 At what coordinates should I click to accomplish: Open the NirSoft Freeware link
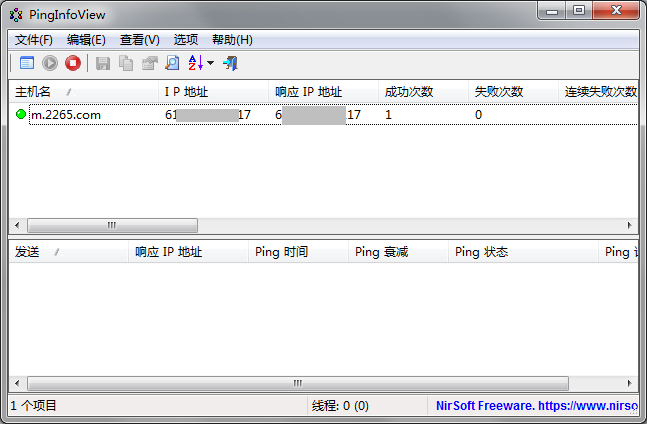[x=537, y=406]
